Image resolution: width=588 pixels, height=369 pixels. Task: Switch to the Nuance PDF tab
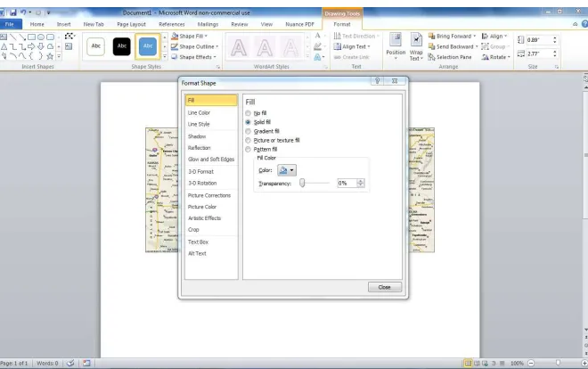point(299,24)
